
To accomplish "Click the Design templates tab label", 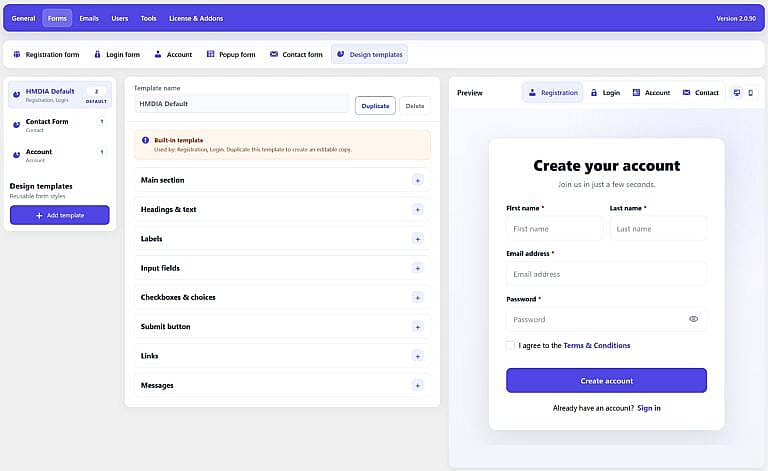I will [376, 54].
